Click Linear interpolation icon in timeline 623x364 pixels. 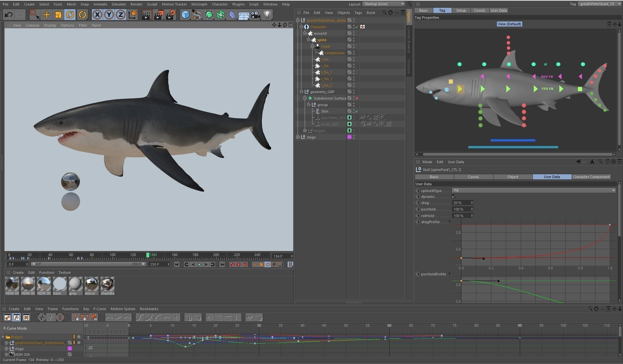109,317
